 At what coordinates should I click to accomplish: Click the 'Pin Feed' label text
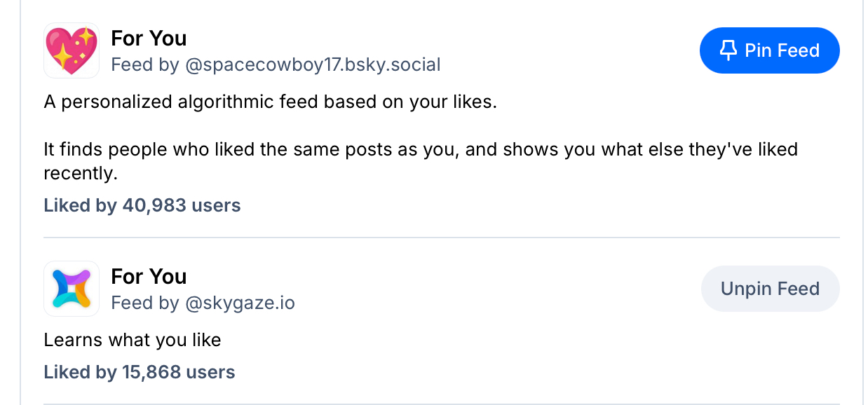782,50
